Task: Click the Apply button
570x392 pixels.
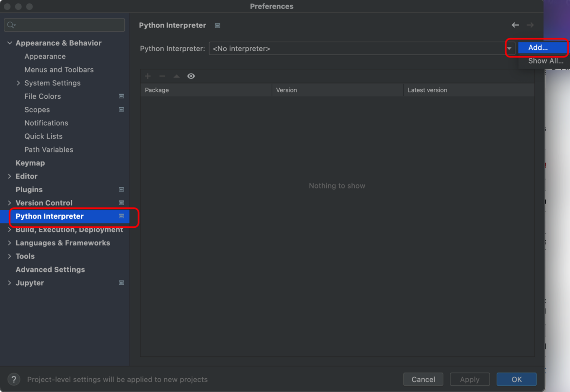Action: 470,379
